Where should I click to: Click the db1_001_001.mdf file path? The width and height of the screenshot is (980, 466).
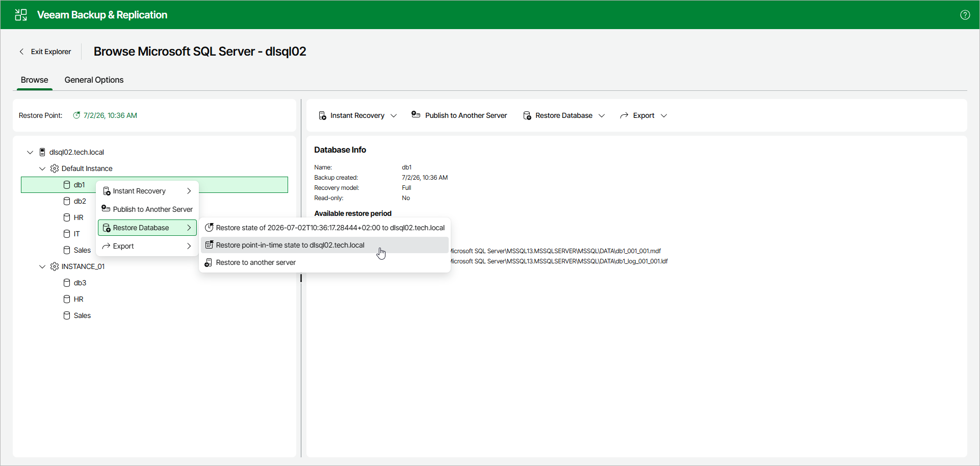click(556, 251)
